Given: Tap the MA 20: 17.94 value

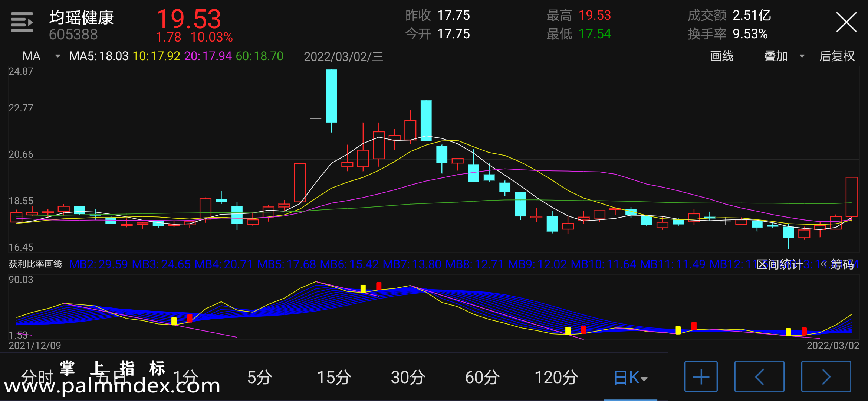Looking at the screenshot, I should [208, 56].
